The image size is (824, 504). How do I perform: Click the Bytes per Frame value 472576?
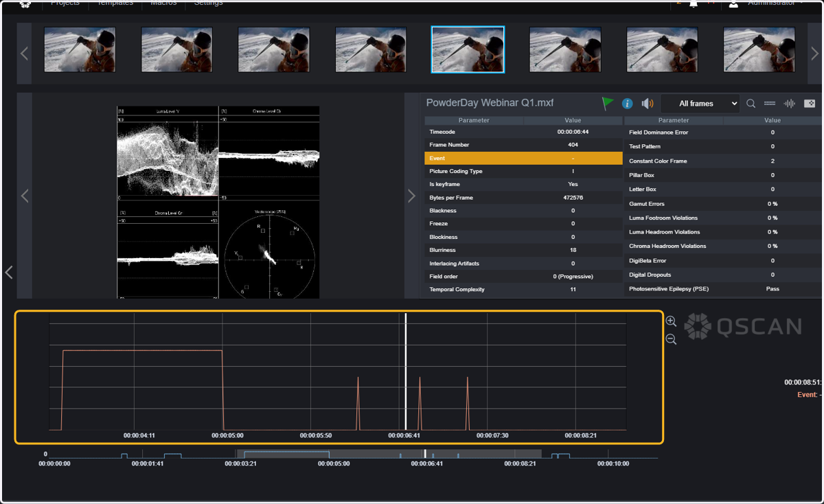pos(573,198)
